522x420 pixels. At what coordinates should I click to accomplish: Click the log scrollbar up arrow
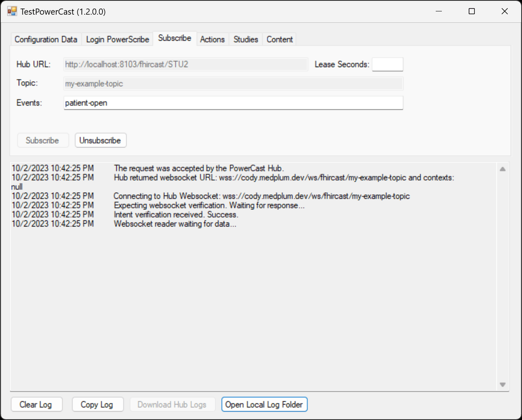(502, 169)
